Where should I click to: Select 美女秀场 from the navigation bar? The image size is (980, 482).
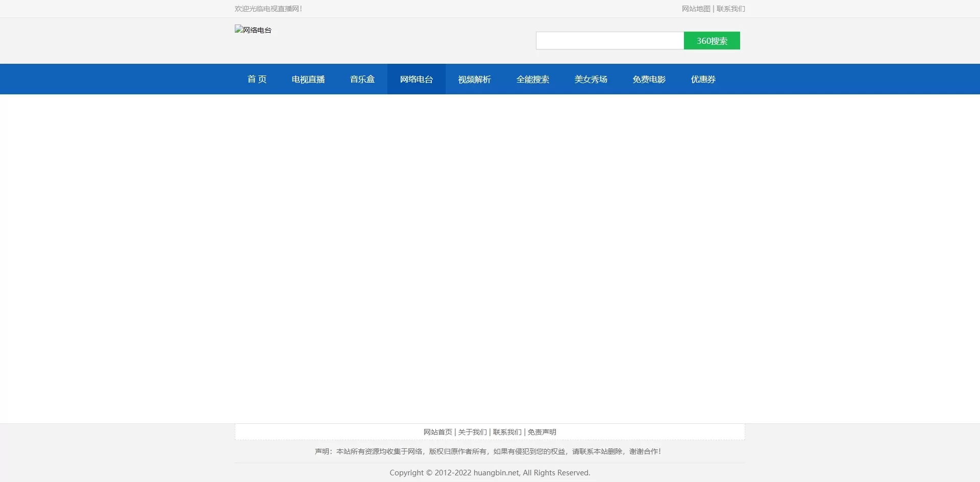pyautogui.click(x=591, y=79)
